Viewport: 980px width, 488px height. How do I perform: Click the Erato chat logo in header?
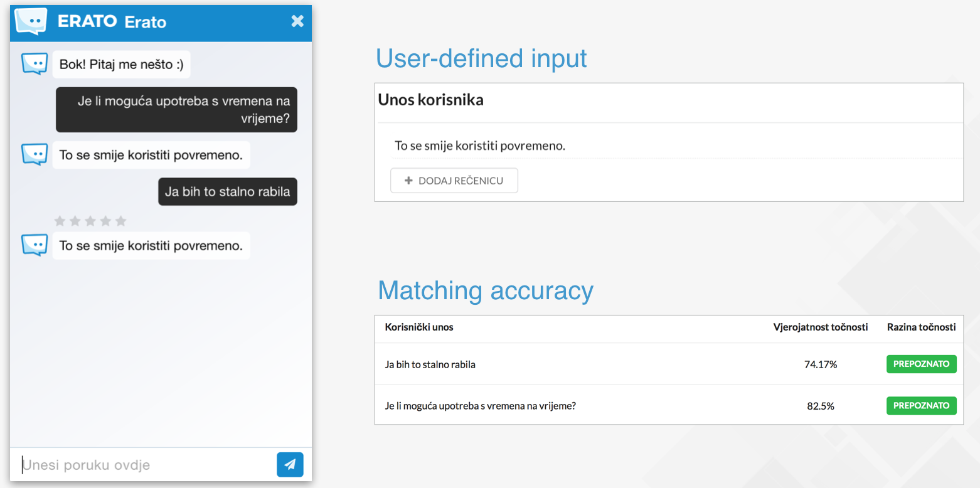tap(31, 21)
